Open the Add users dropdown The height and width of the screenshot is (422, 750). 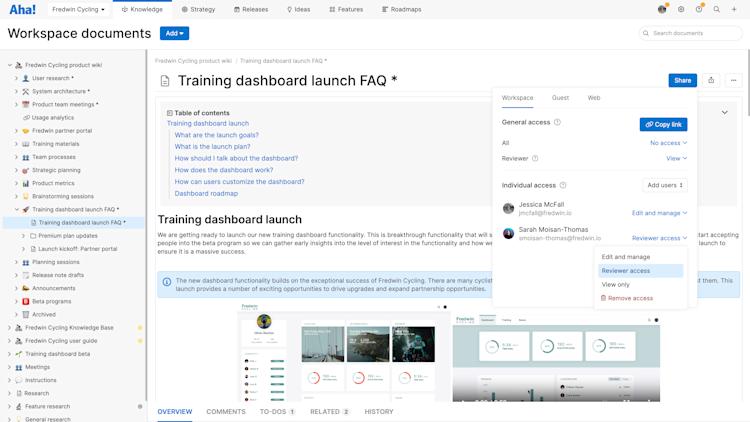click(665, 185)
